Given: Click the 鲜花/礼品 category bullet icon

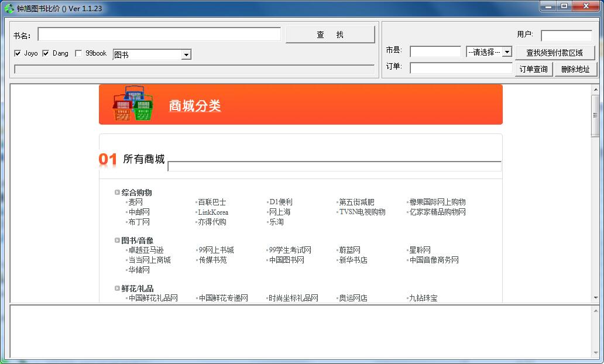Looking at the screenshot, I should point(117,288).
